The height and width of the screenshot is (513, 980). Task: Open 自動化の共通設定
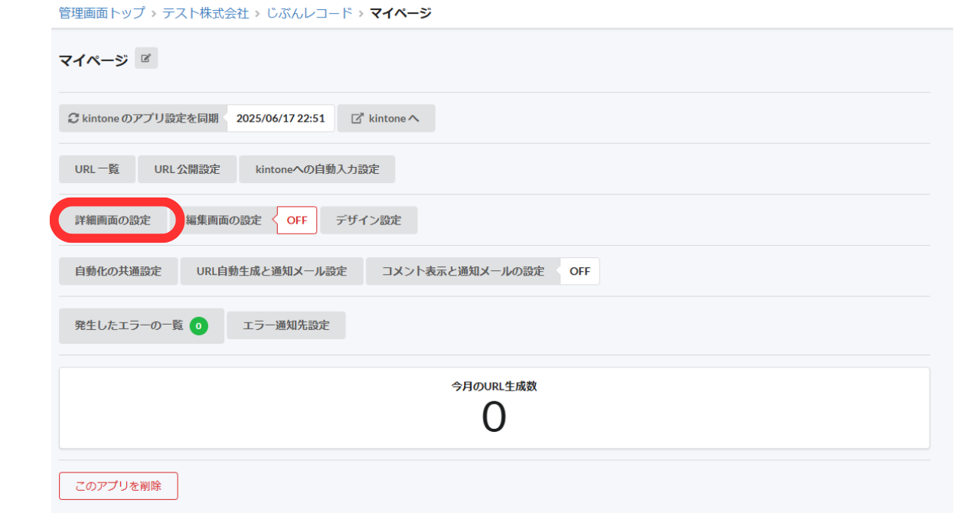pyautogui.click(x=119, y=271)
